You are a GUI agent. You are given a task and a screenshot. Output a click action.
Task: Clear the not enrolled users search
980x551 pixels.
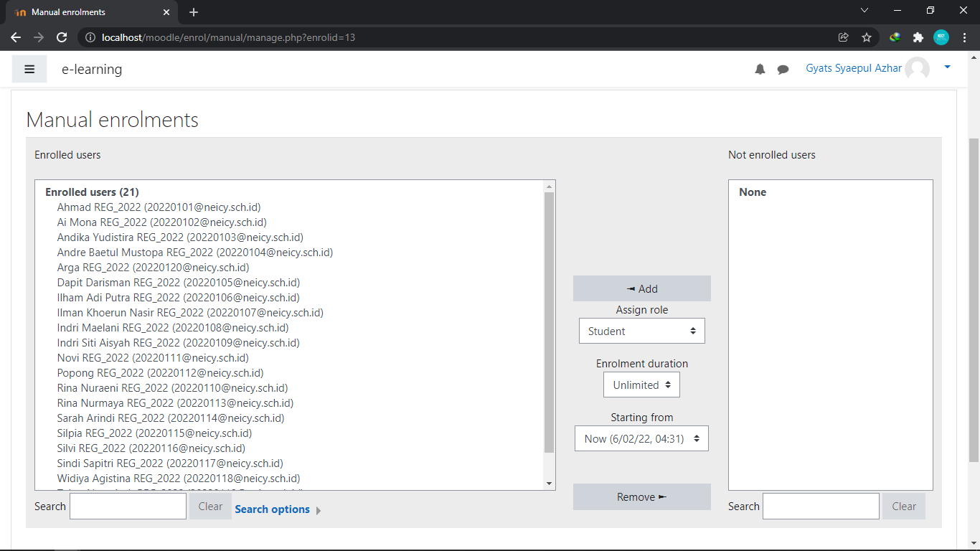point(904,506)
